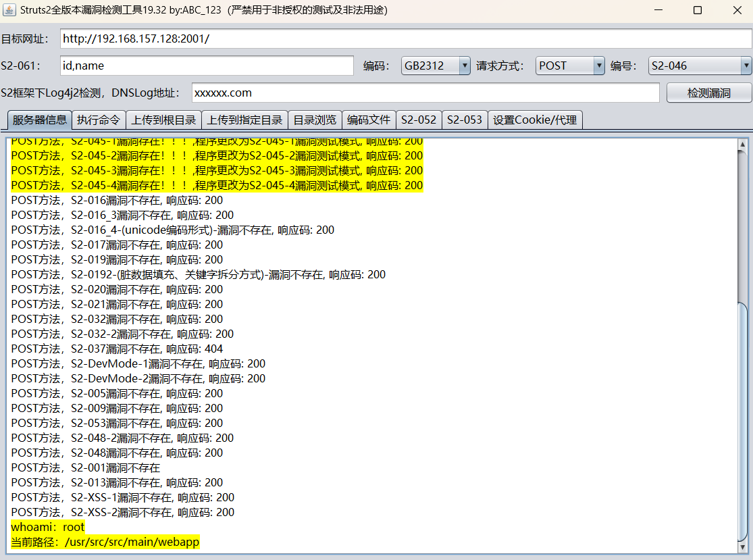753x560 pixels.
Task: Click the S2-053漏洞不存在 result line
Action: coord(117,424)
